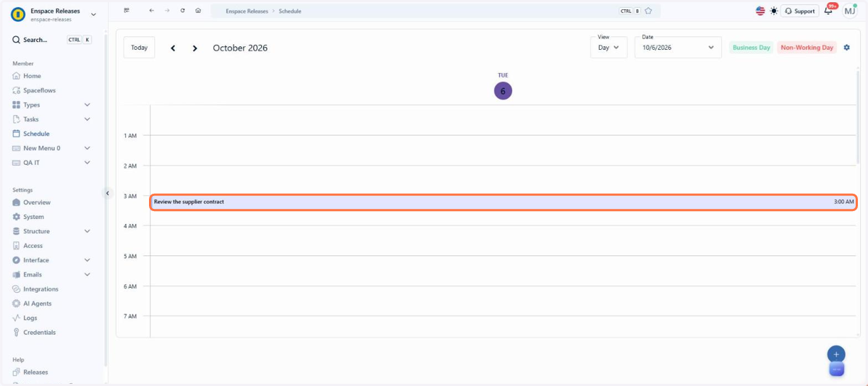Click the Structure database icon
The height and width of the screenshot is (386, 868).
(17, 231)
